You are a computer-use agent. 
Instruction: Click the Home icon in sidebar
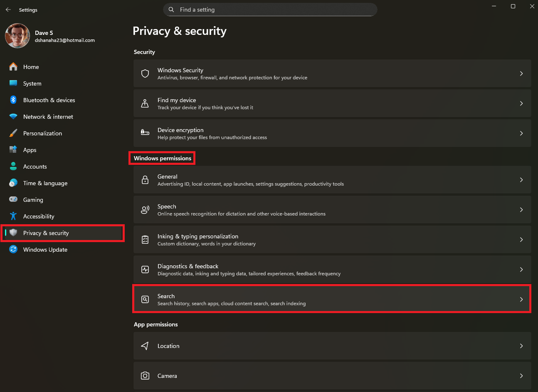click(x=13, y=67)
